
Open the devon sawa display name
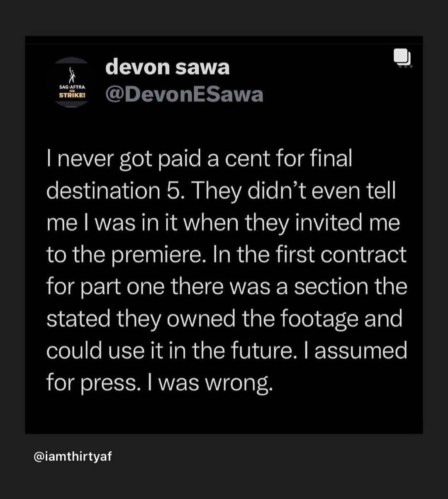[167, 68]
